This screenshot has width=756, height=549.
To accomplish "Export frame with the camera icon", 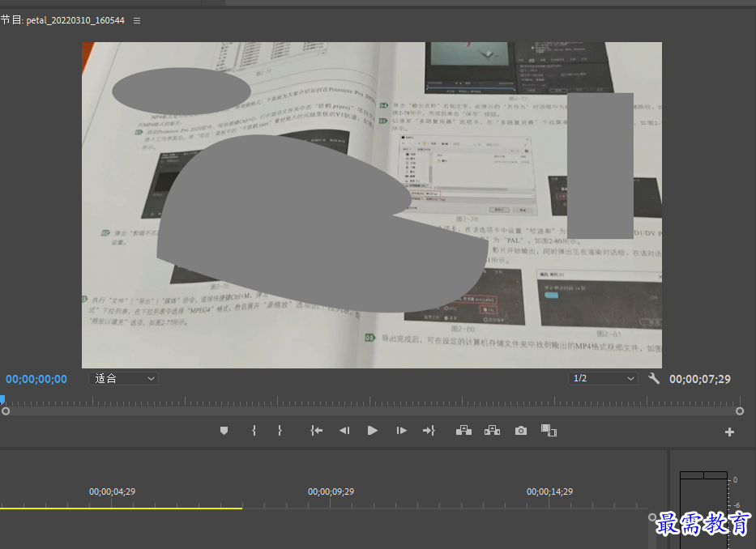I will 521,431.
